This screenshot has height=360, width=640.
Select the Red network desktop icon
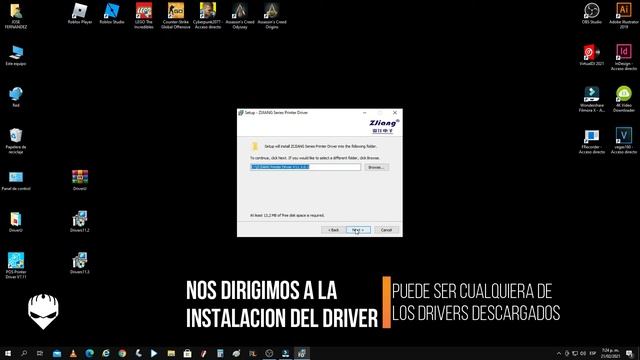click(16, 97)
